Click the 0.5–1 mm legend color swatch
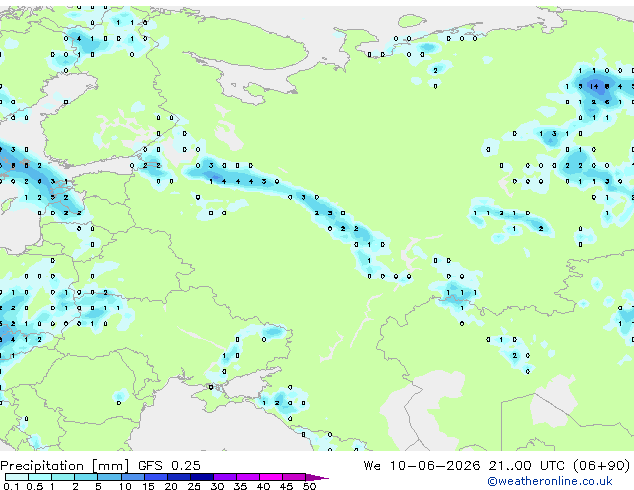 pyautogui.click(x=40, y=477)
